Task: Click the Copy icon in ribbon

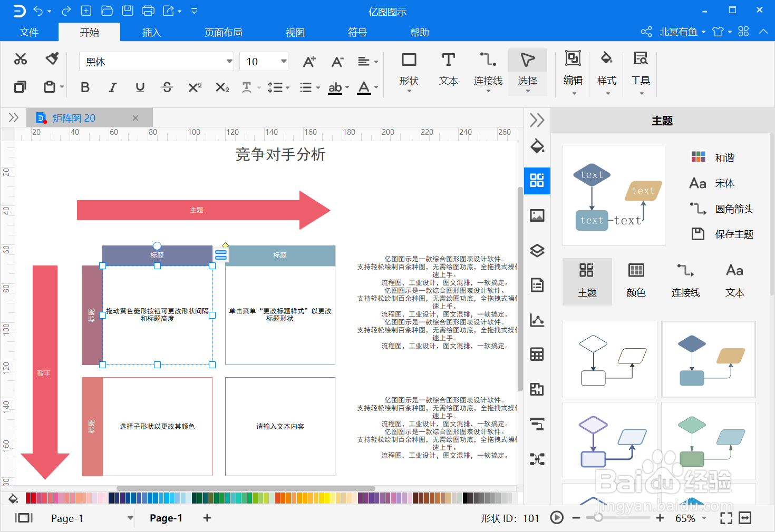Action: click(21, 86)
